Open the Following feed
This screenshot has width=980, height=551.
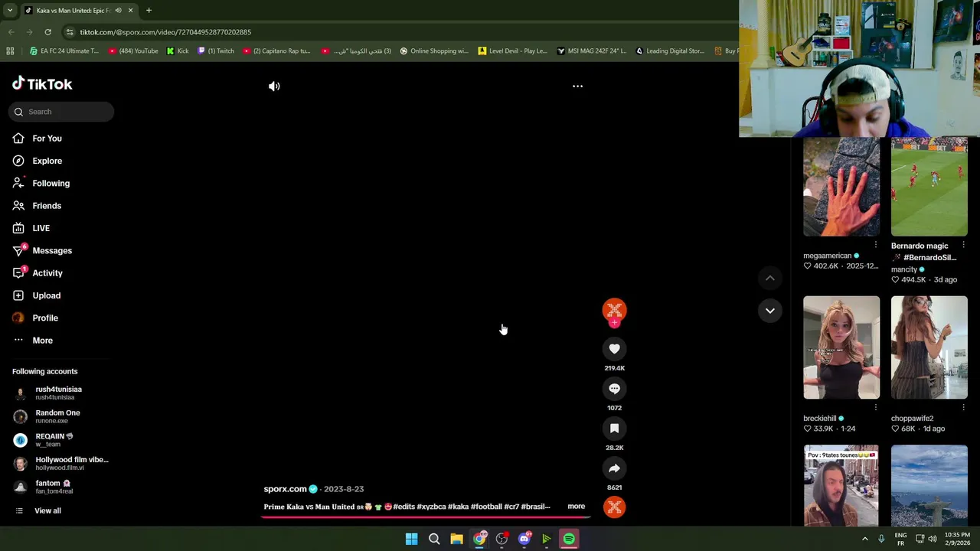pos(51,184)
